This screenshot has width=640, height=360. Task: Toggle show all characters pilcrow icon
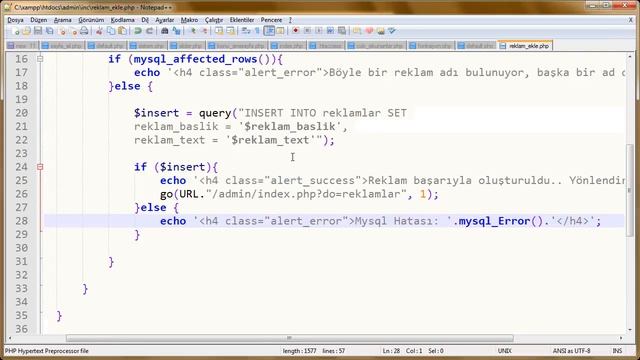point(257,31)
